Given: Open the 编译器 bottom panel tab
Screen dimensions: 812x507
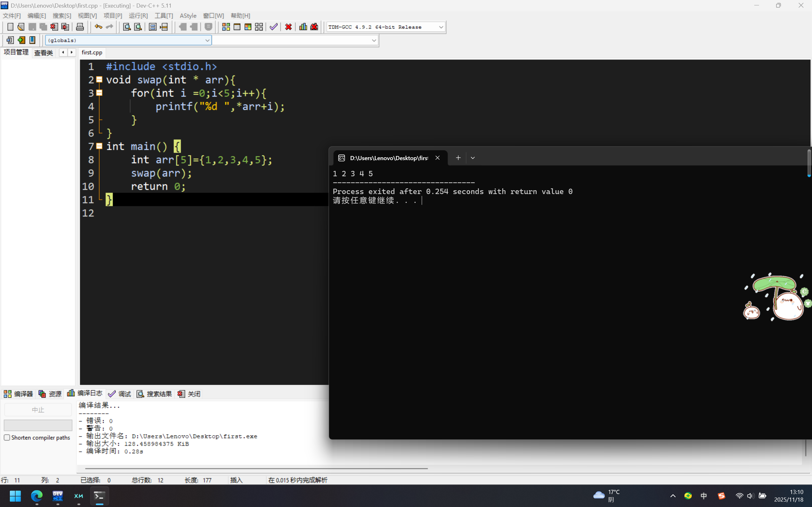Looking at the screenshot, I should (19, 394).
